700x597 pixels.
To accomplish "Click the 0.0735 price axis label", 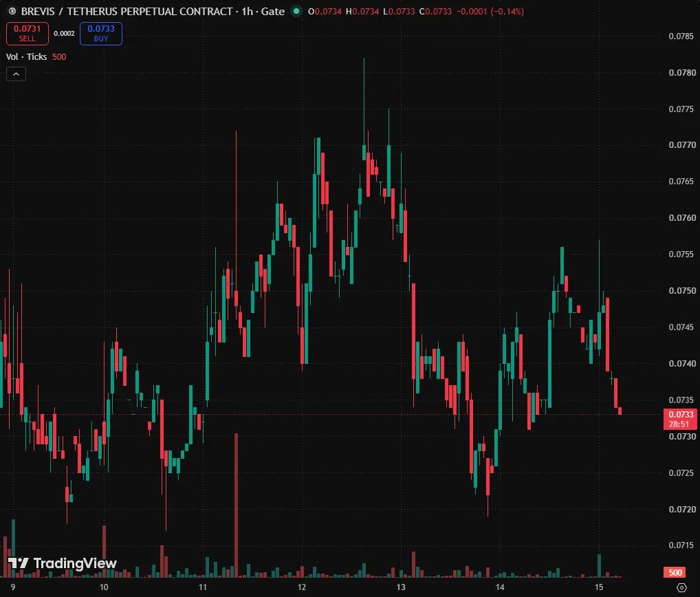I will pos(681,400).
